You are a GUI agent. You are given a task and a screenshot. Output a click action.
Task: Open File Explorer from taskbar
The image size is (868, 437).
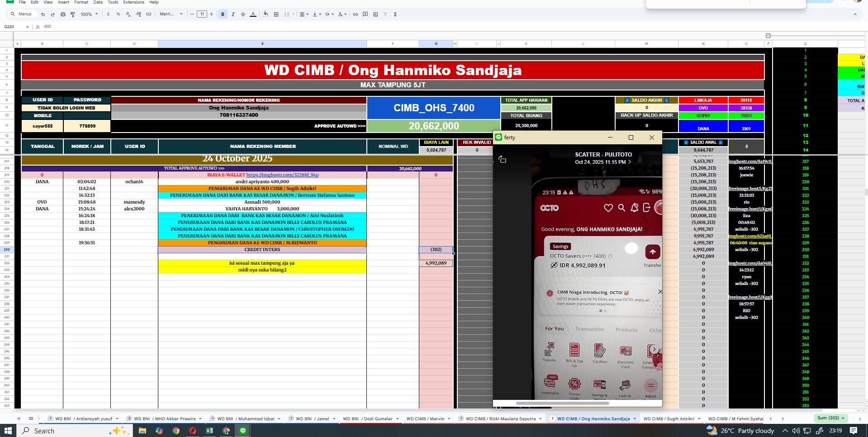click(142, 431)
